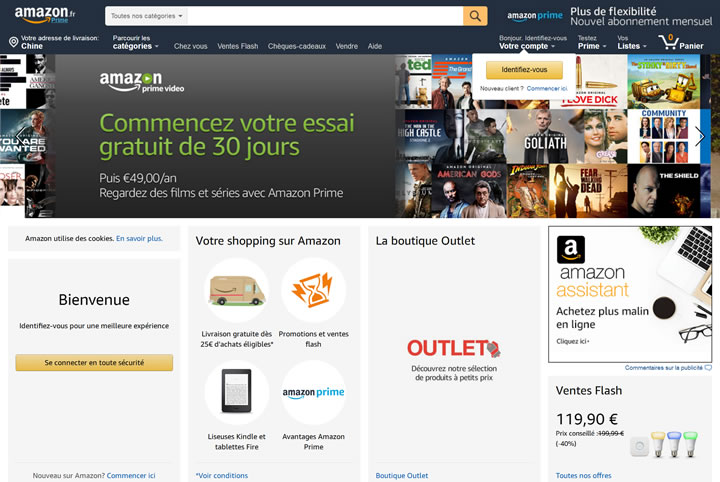Click Se connecter en toute sécurité button
The width and height of the screenshot is (720, 482).
[x=94, y=363]
